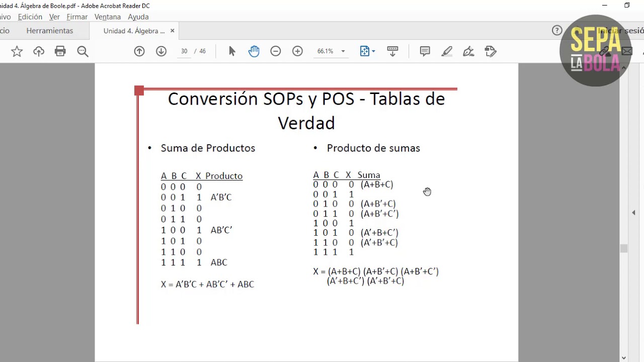644x362 pixels.
Task: Expand the right tools pane arrow
Action: pyautogui.click(x=633, y=213)
